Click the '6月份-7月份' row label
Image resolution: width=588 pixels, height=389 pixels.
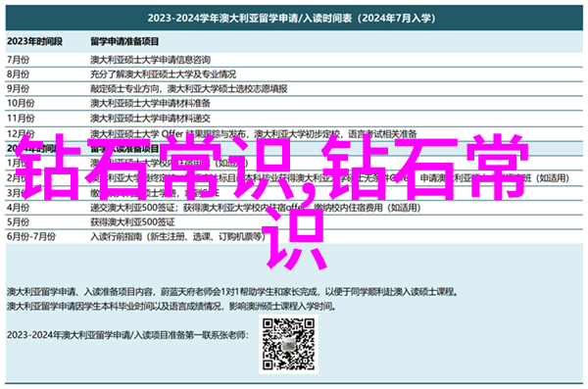(x=31, y=237)
